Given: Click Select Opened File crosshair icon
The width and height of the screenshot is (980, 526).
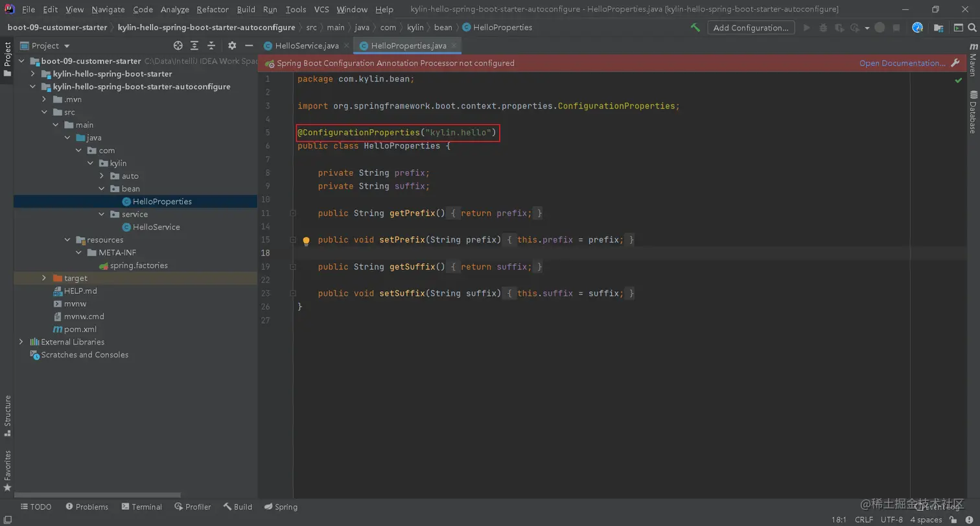Looking at the screenshot, I should 178,45.
